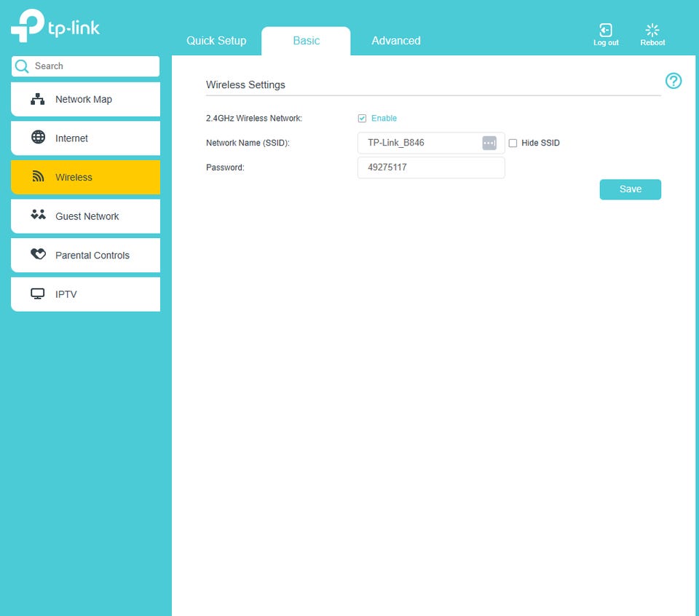The width and height of the screenshot is (699, 616).
Task: Click the Wireless signal icon
Action: 38,176
